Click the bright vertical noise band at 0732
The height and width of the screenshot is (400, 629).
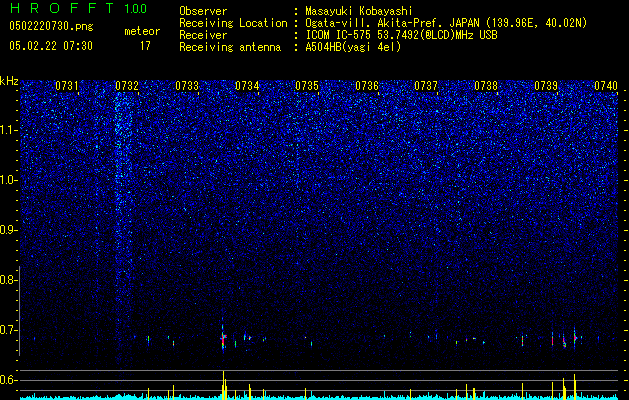click(x=123, y=225)
